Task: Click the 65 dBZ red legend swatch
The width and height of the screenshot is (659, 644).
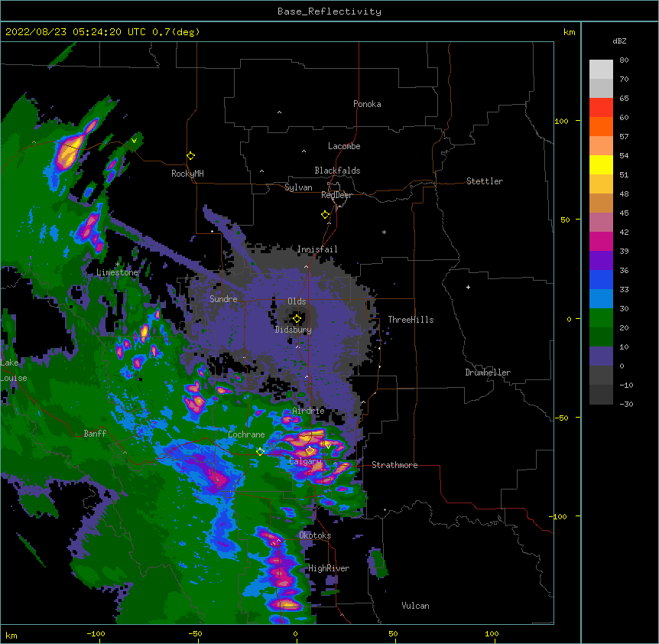Action: tap(601, 108)
